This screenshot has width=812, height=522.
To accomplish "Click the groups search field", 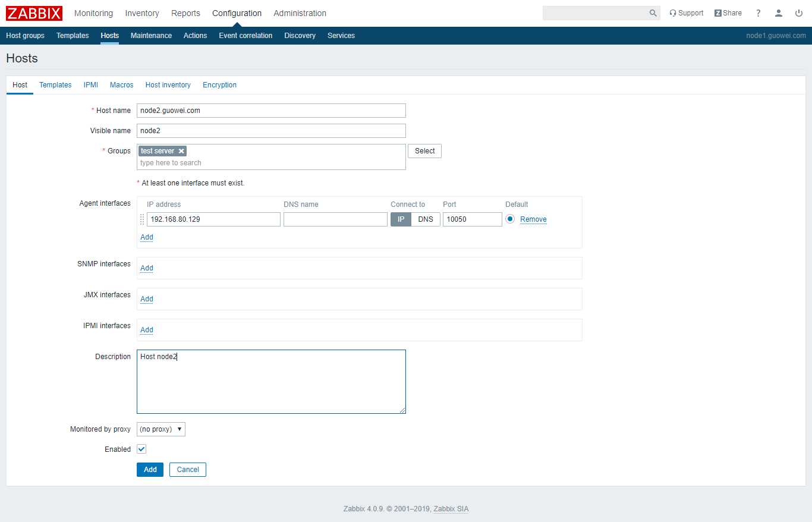I will tap(271, 163).
